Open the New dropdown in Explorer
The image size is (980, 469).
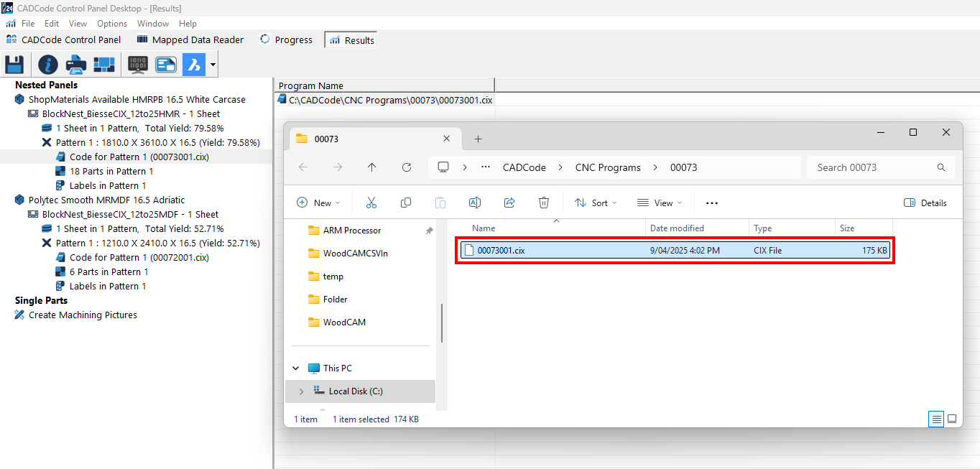318,203
